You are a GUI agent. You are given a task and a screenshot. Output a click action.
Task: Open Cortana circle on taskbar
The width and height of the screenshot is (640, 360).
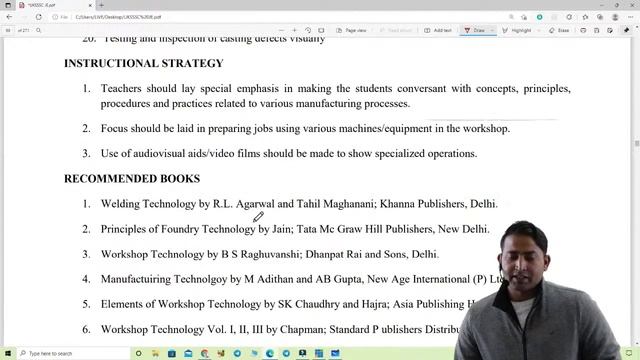coord(139,353)
